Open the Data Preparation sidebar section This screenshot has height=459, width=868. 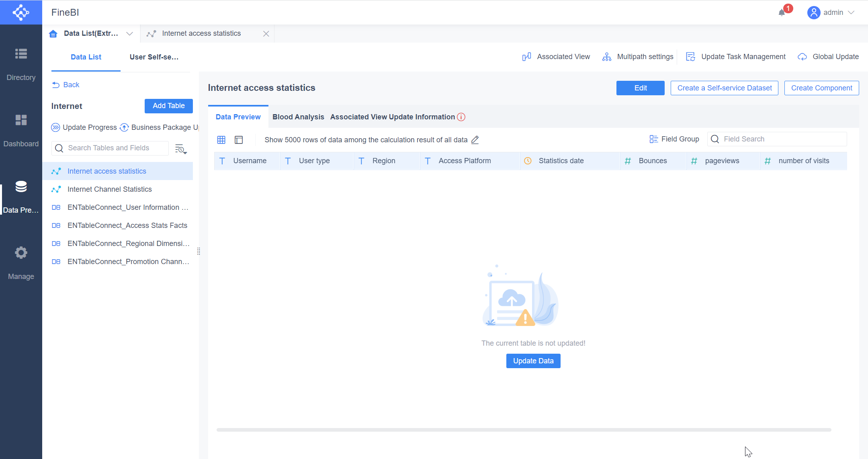point(21,197)
